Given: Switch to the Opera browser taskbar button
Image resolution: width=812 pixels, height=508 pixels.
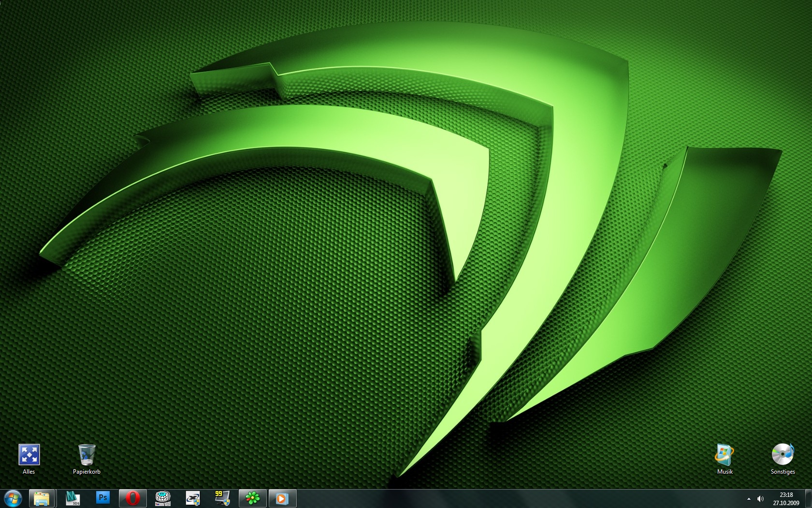Looking at the screenshot, I should tap(132, 498).
